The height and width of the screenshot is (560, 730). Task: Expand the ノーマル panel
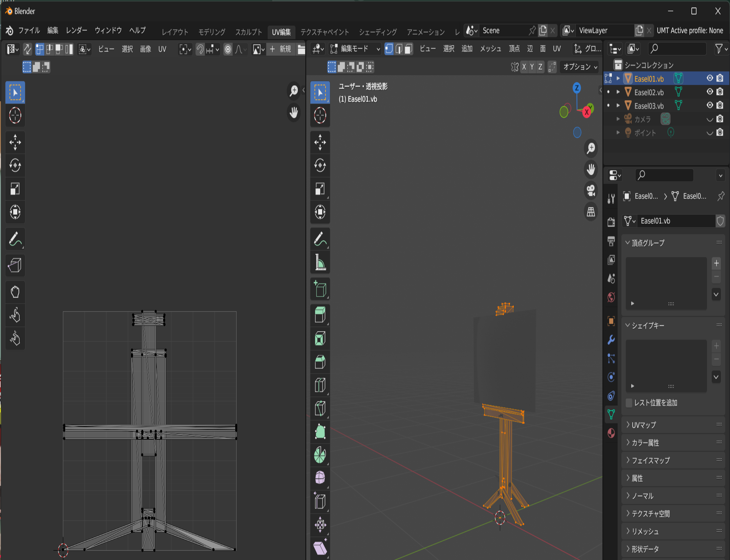[673, 496]
